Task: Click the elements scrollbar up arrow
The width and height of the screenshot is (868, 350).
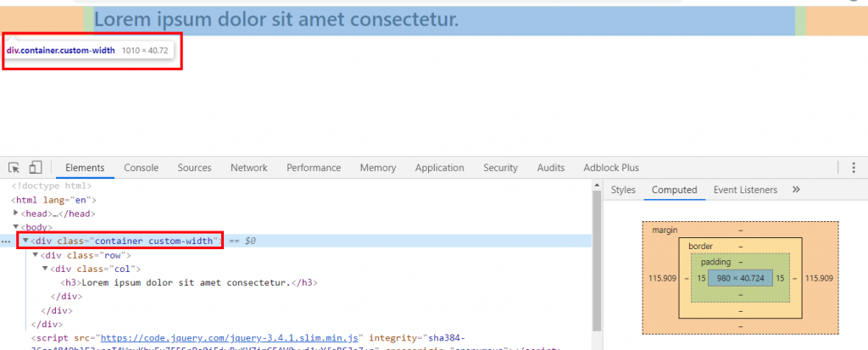Action: 597,185
